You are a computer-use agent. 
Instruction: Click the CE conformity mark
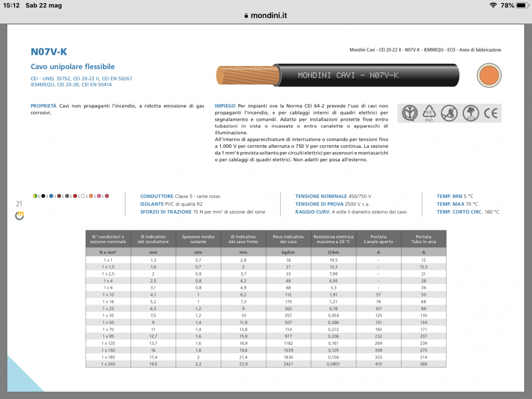click(x=491, y=113)
